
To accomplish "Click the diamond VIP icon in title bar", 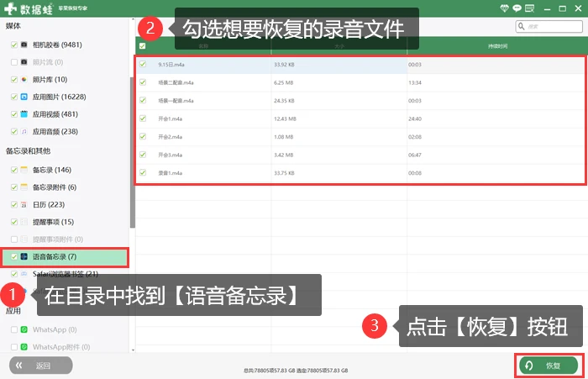I will point(504,8).
